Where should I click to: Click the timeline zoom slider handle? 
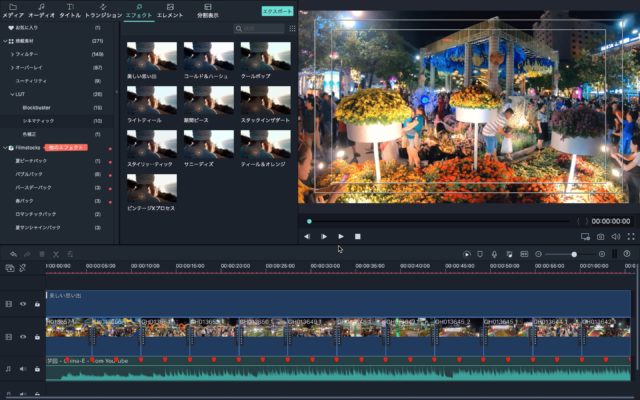[x=574, y=255]
